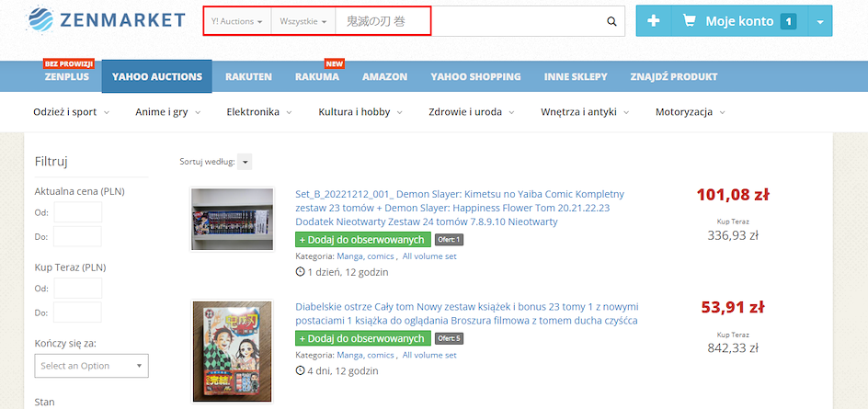Viewport: 868px width, 409px height.
Task: Click the cart count badge showing 1
Action: (788, 21)
